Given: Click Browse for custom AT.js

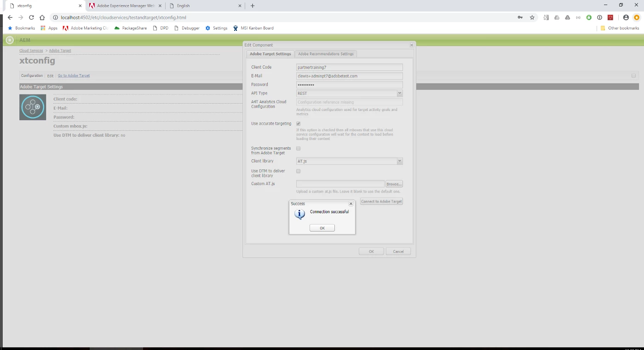Looking at the screenshot, I should pos(394,184).
